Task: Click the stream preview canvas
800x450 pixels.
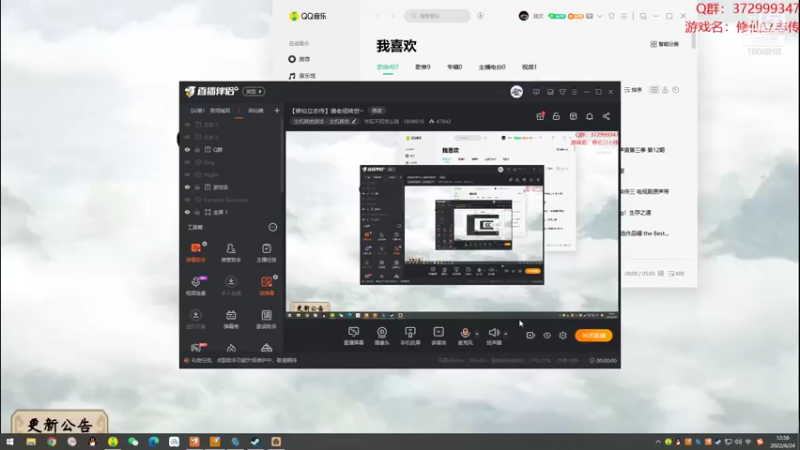Action: tap(453, 225)
